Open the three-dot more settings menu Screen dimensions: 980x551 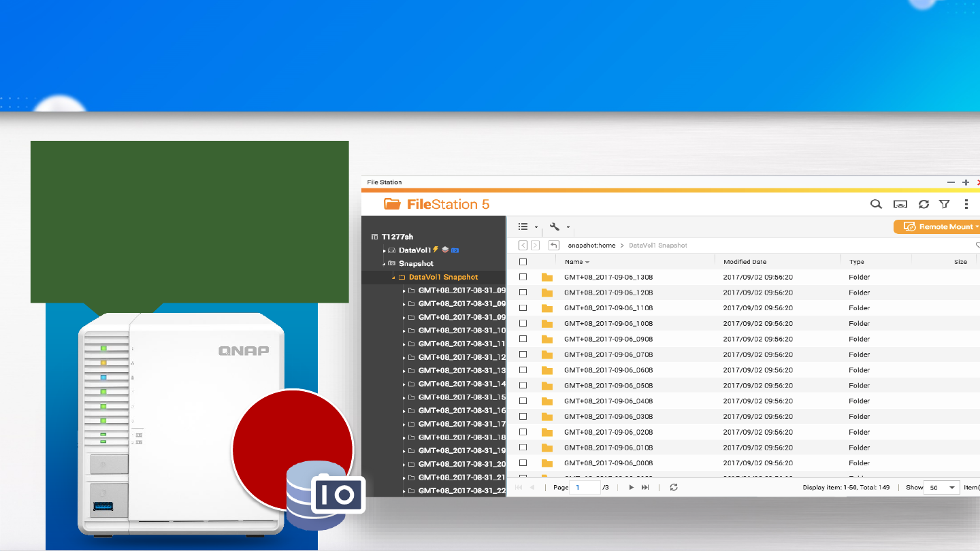(x=966, y=204)
